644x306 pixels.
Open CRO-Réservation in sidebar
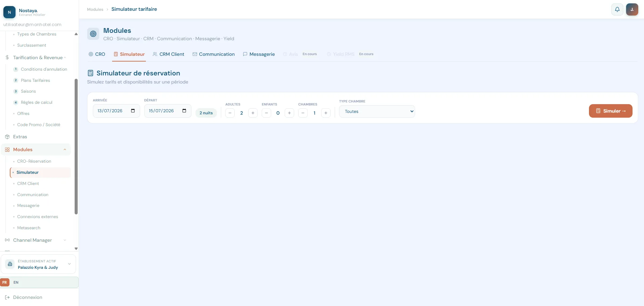34,161
